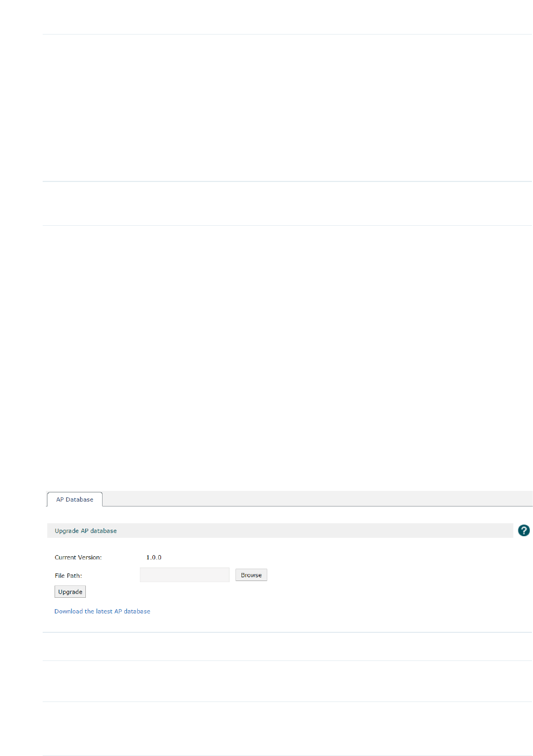Open the help question mark icon
Image resolution: width=533 pixels, height=756 pixels.
coord(524,530)
